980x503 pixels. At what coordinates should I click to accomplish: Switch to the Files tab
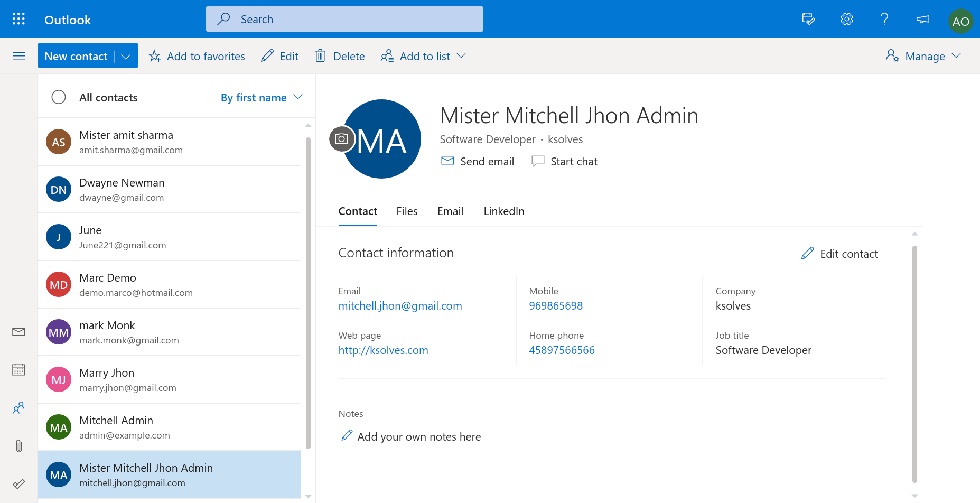tap(407, 211)
